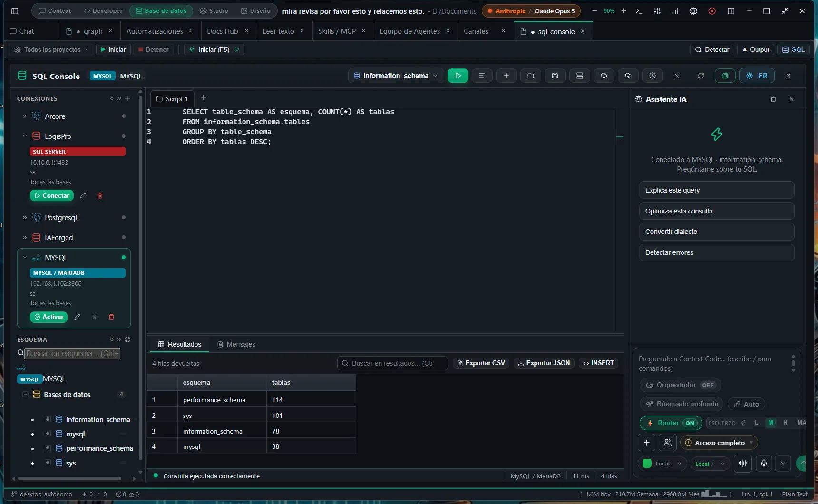Viewport: 818px width, 504px height.
Task: Open the Equipo de Agentes tab
Action: 409,31
